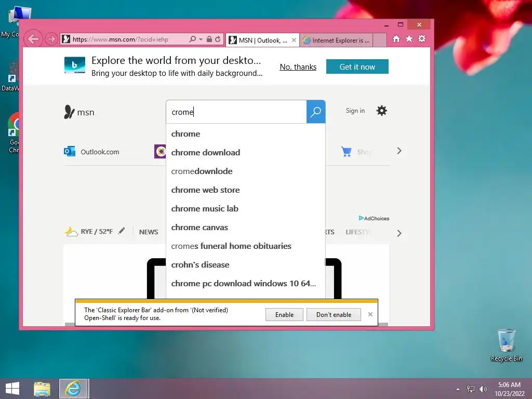Show hidden tray icons arrow
532x399 pixels.
[x=458, y=389]
